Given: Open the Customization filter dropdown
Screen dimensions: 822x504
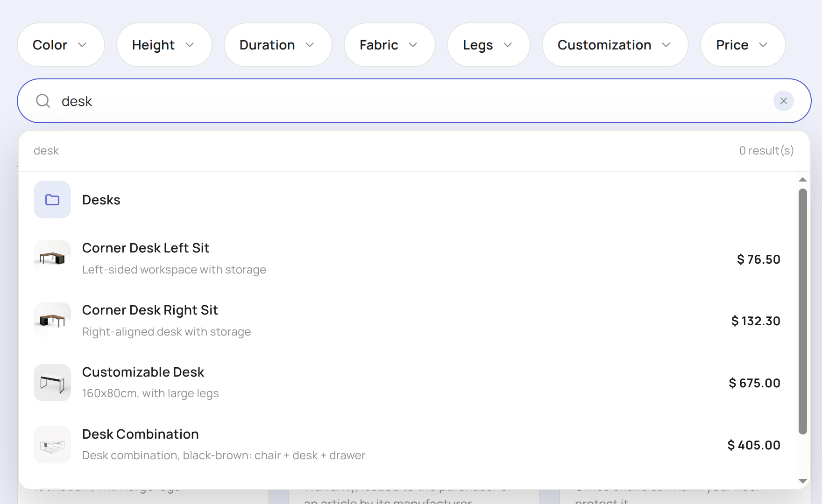Looking at the screenshot, I should 615,45.
